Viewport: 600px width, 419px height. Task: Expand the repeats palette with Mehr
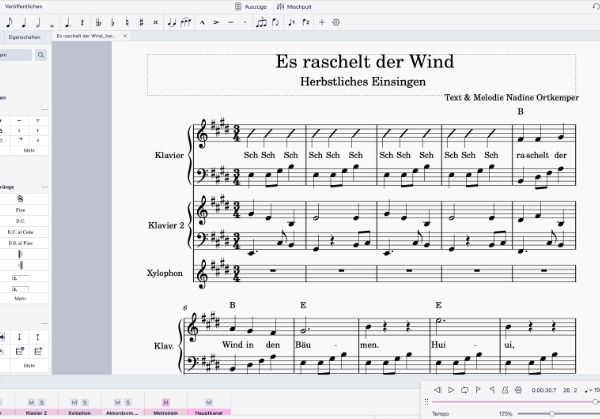(x=20, y=298)
